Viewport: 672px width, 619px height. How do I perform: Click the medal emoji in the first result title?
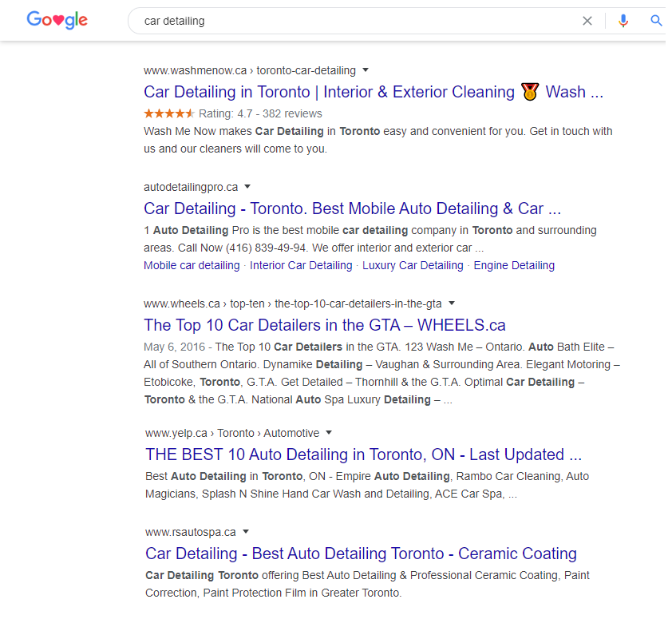coord(530,91)
